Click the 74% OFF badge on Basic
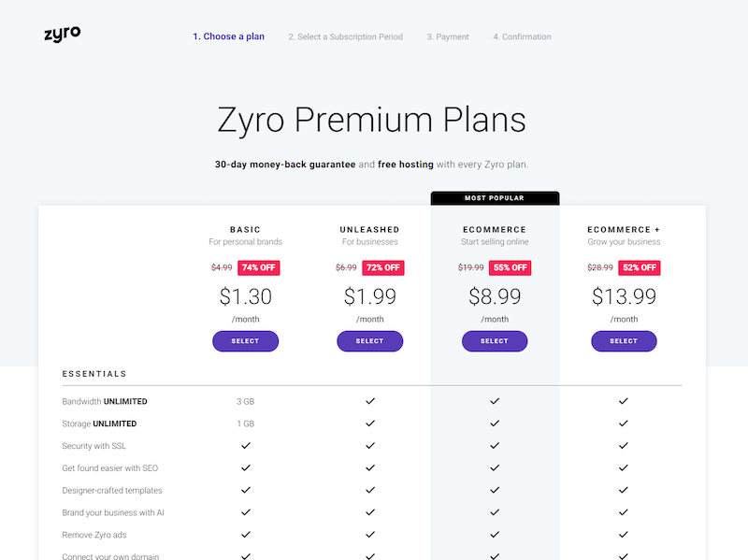Image resolution: width=748 pixels, height=560 pixels. click(x=259, y=267)
